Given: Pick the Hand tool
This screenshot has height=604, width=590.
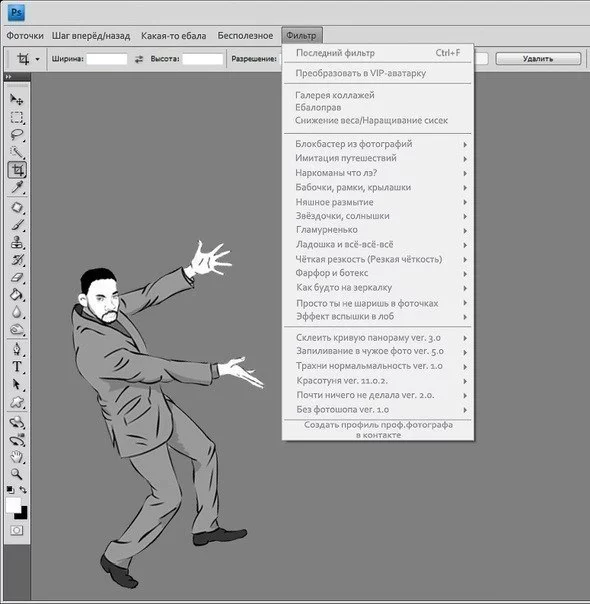Looking at the screenshot, I should point(17,457).
